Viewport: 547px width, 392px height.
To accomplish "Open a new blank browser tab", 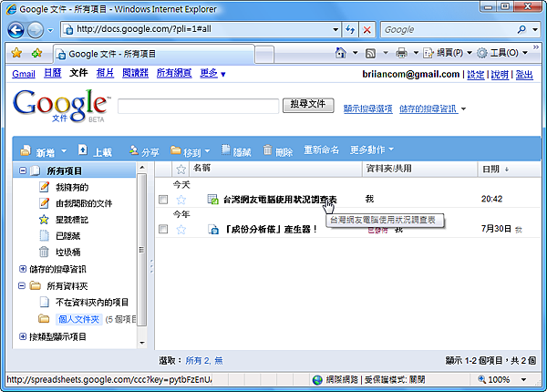I will pyautogui.click(x=264, y=55).
